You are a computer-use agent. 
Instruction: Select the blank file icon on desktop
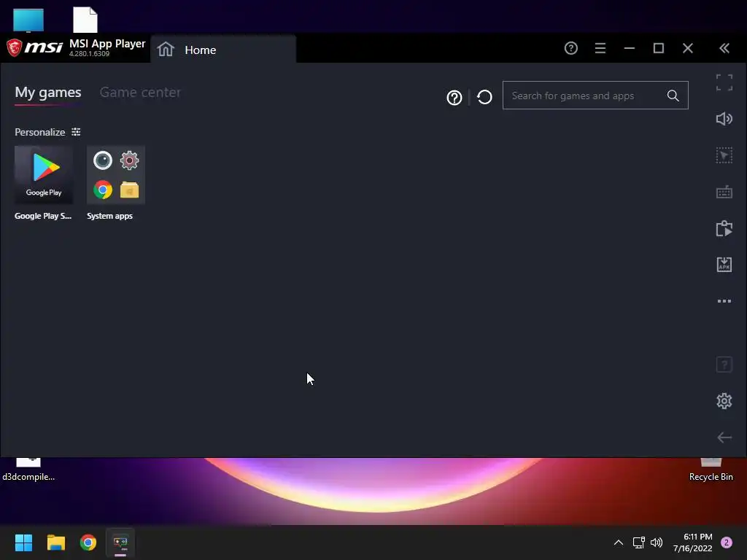[x=85, y=20]
